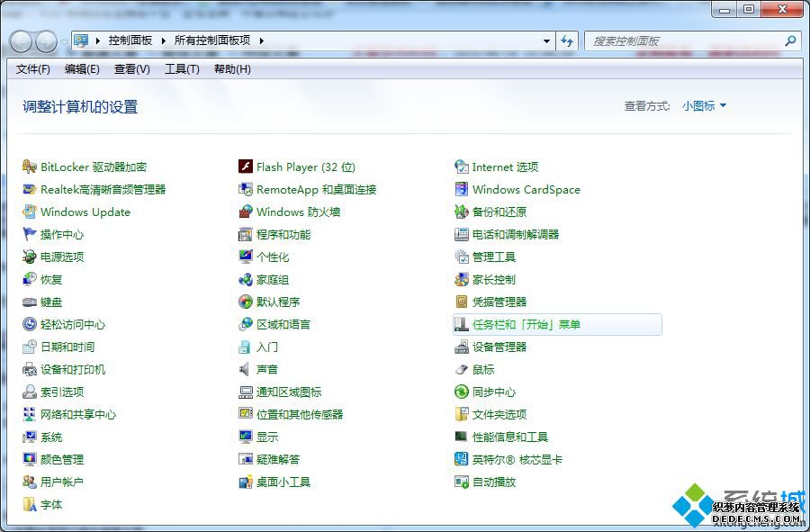Click the 所有控制面板项 breadcrumb segment

212,41
